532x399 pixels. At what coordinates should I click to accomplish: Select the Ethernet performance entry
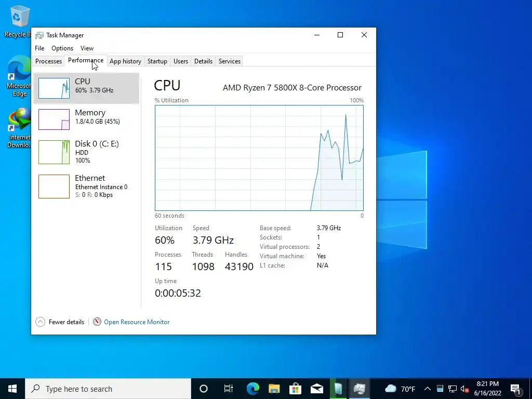pos(86,186)
